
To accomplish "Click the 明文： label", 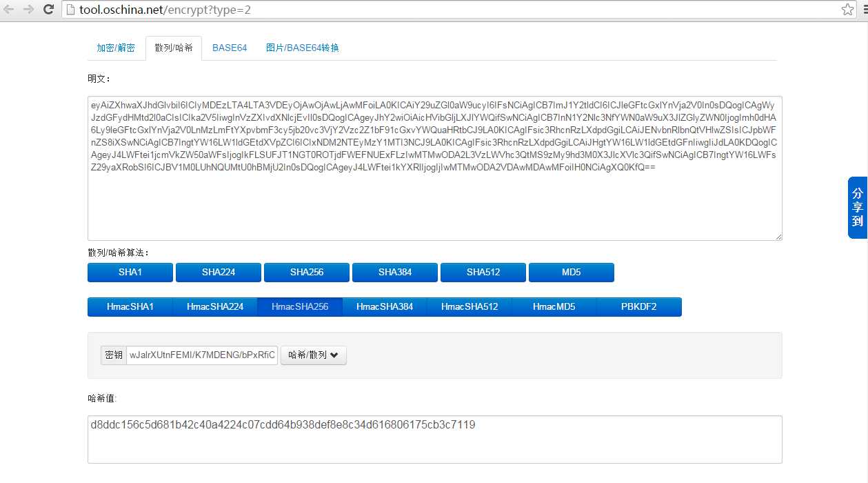I will click(99, 79).
